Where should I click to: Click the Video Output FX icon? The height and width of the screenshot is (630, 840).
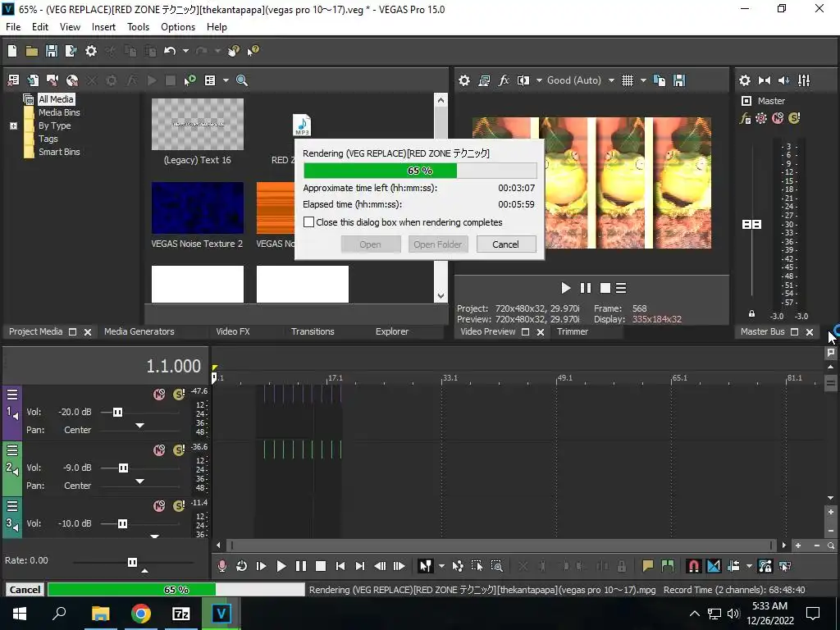click(x=504, y=80)
